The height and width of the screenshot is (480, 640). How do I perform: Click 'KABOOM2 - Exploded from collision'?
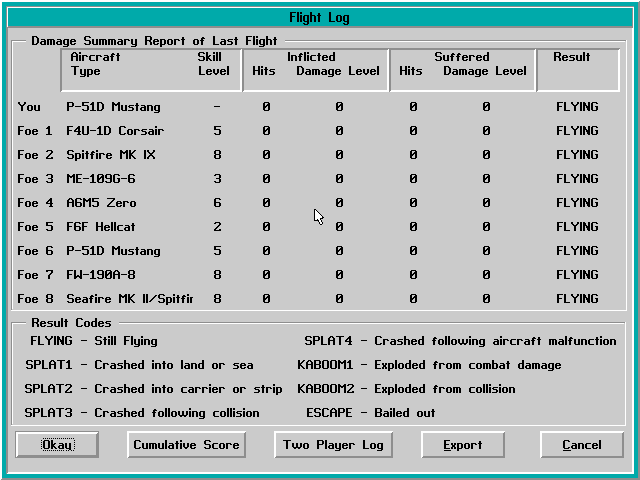(x=406, y=389)
